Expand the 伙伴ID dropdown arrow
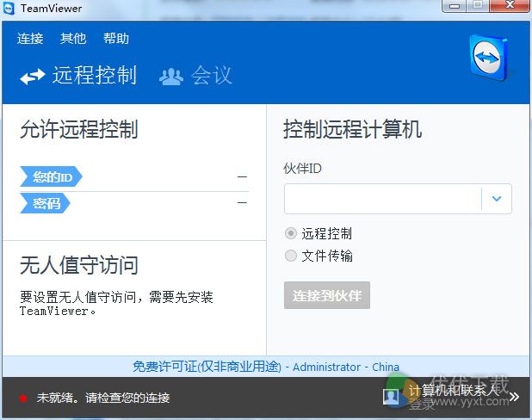 [x=497, y=199]
